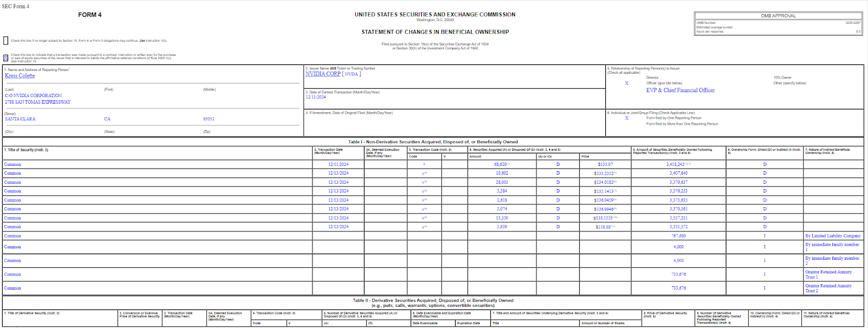This screenshot has width=868, height=328.
Task: Click the 12/11/2024 earliest transaction date field
Action: coord(316,97)
